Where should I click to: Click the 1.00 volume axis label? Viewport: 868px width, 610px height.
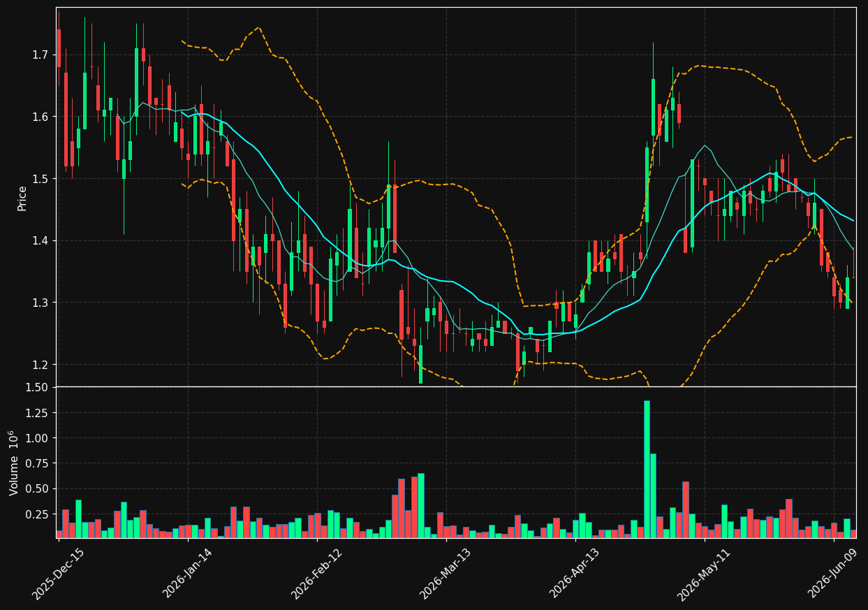pyautogui.click(x=38, y=438)
